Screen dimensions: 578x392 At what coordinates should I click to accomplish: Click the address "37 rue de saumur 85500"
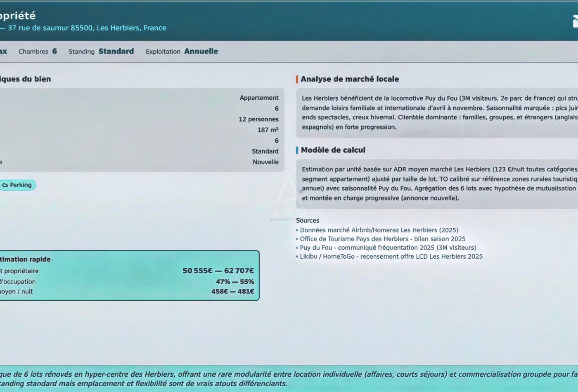[x=50, y=28]
